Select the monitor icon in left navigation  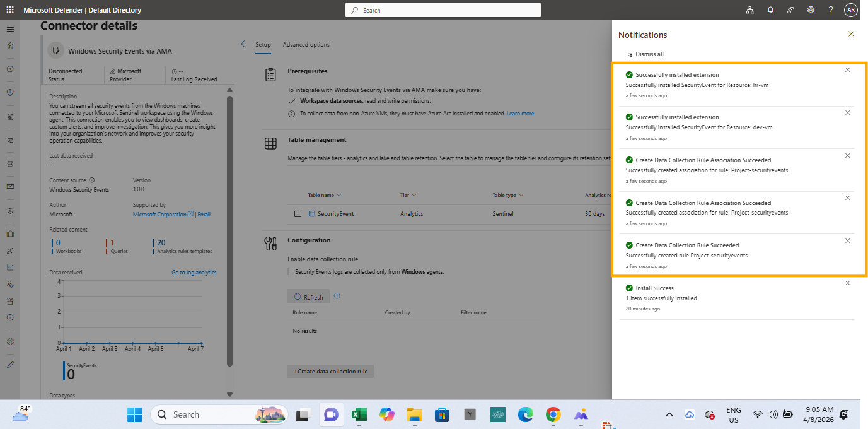click(10, 141)
